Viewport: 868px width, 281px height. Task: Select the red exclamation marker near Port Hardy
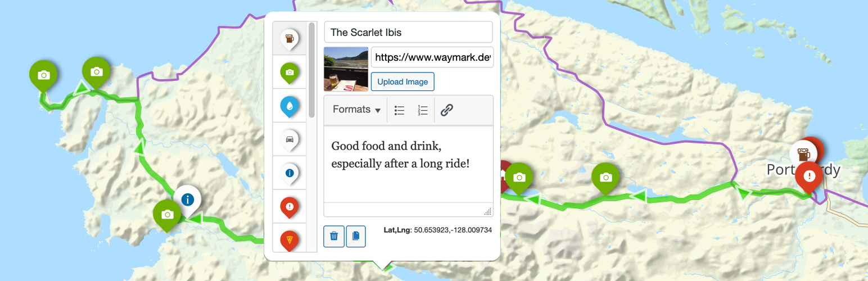click(x=809, y=178)
